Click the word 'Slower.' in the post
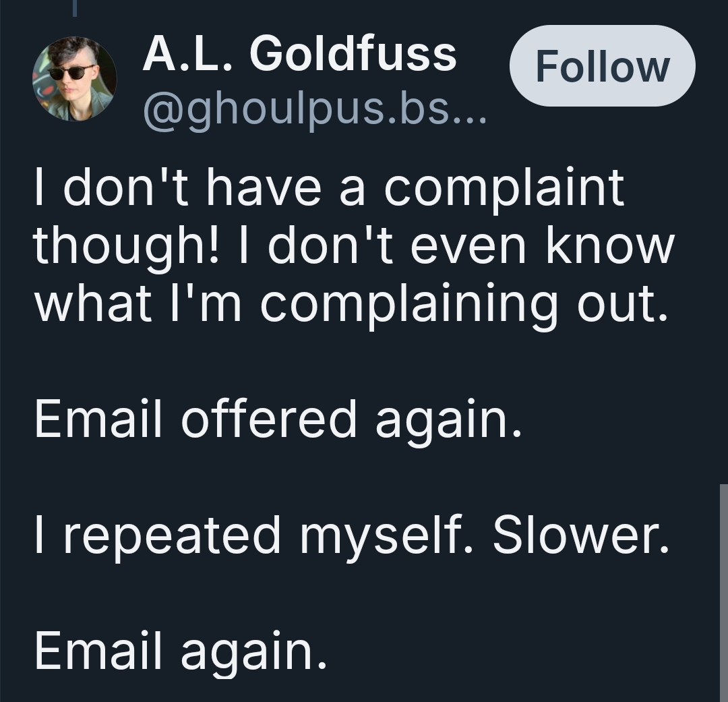The height and width of the screenshot is (702, 728). pyautogui.click(x=581, y=535)
